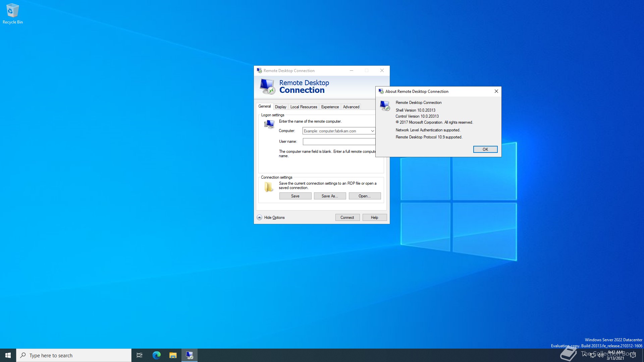Click the taskbar search box
Image resolution: width=644 pixels, height=362 pixels.
click(74, 355)
